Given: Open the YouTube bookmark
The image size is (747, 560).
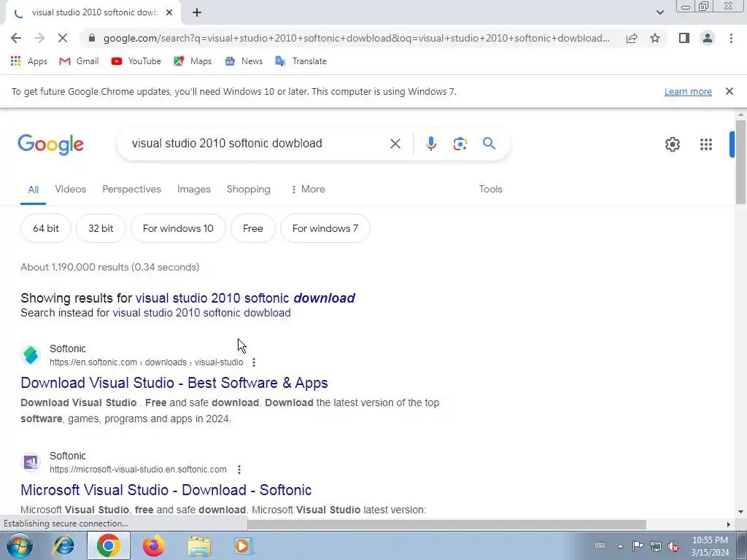Looking at the screenshot, I should tap(136, 61).
